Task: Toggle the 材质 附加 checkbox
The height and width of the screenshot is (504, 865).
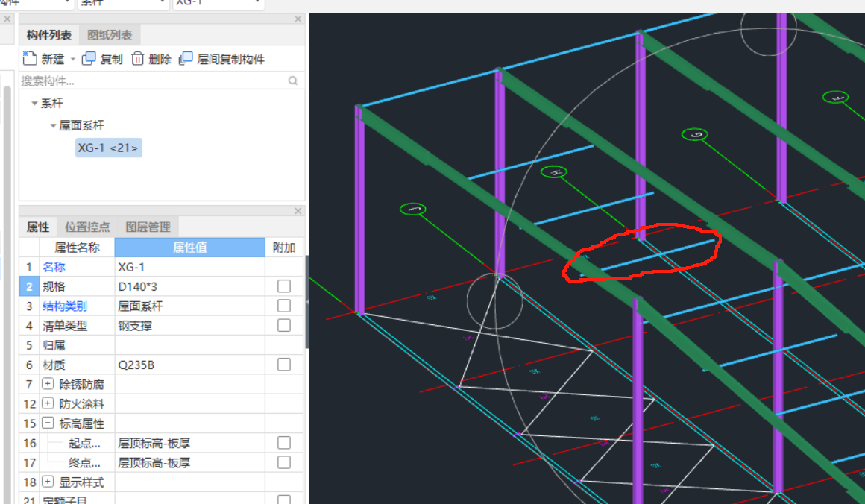Action: click(284, 365)
